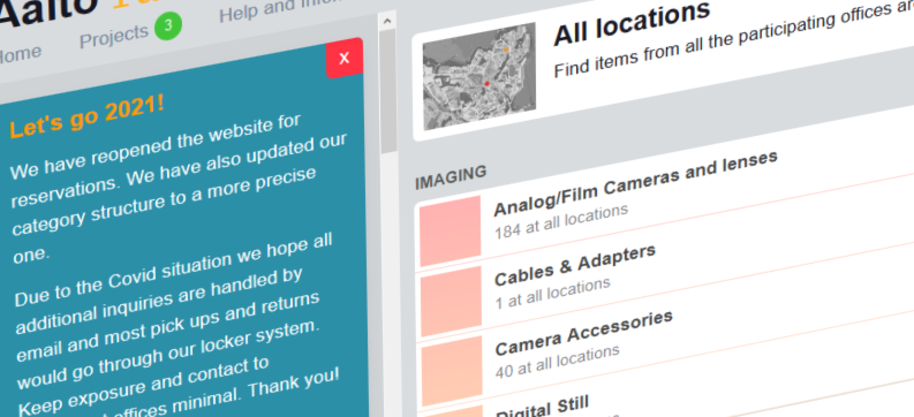914x417 pixels.
Task: Select the orange marker on the map
Action: tap(506, 48)
